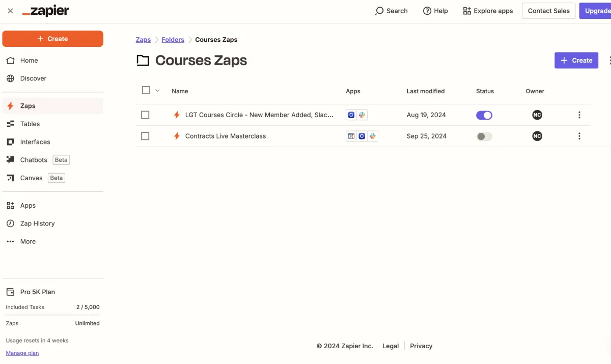Turn on the Contracts Live Masterclass toggle
Image resolution: width=611 pixels, height=364 pixels.
pos(484,136)
